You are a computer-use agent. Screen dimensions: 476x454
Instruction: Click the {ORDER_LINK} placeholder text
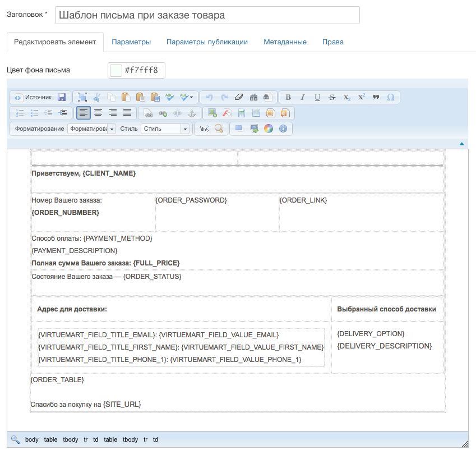pos(303,200)
